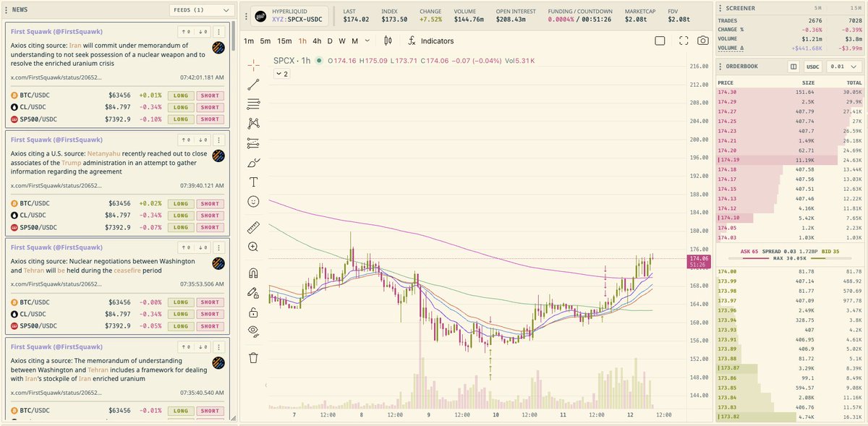The width and height of the screenshot is (868, 426).
Task: Short CL/USDC in Iran nuclear weapon card
Action: tap(210, 107)
